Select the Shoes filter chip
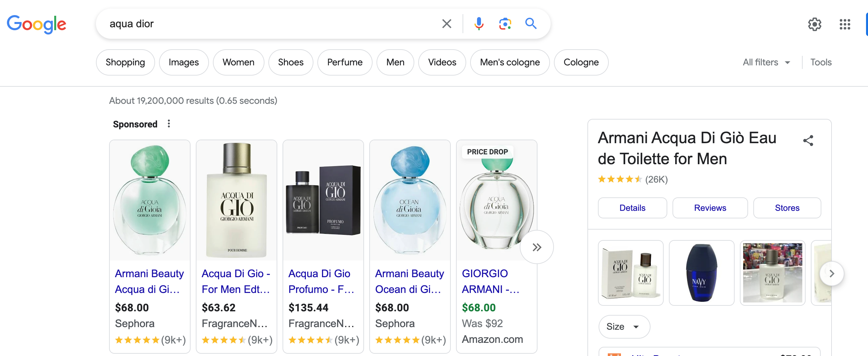The height and width of the screenshot is (356, 868). tap(290, 62)
